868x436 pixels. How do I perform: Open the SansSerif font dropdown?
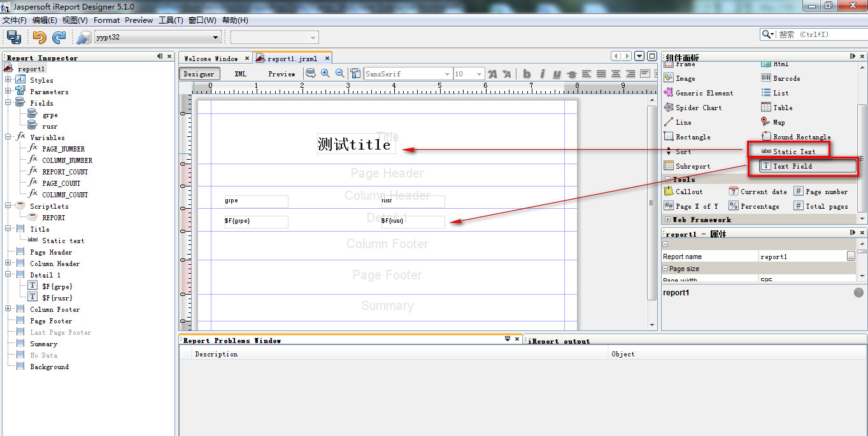click(447, 74)
